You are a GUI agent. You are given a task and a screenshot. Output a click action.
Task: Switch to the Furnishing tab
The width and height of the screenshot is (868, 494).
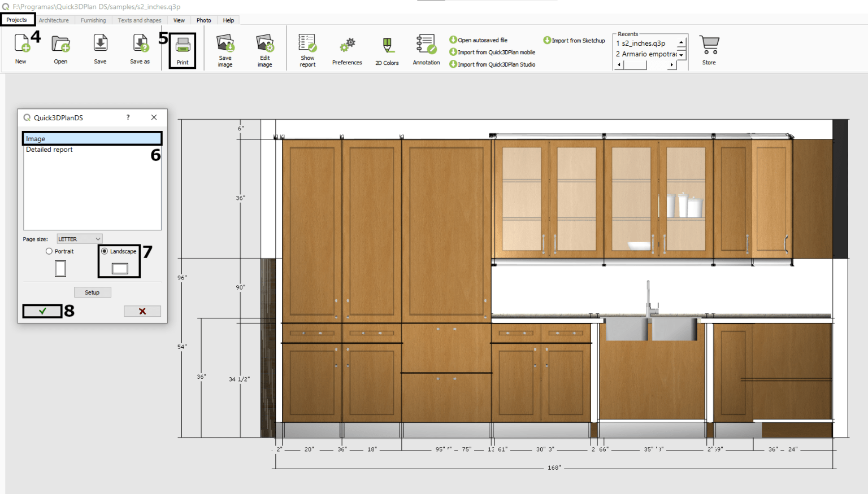click(93, 20)
